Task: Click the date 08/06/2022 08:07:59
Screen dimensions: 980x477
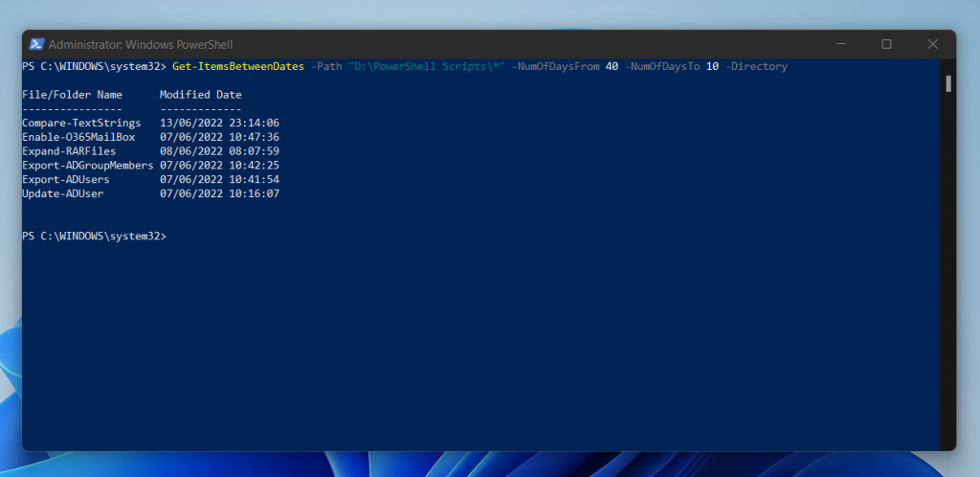Action: [219, 151]
